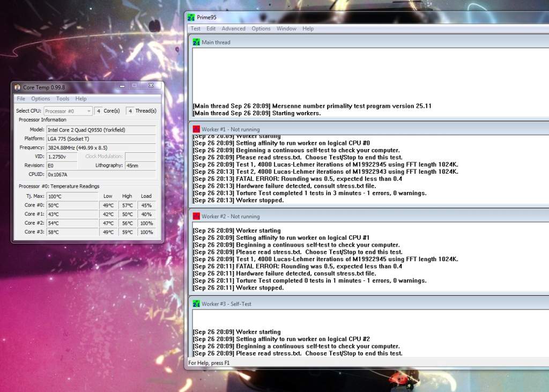Click the Revision field E0
The width and height of the screenshot is (549, 392).
(62, 165)
